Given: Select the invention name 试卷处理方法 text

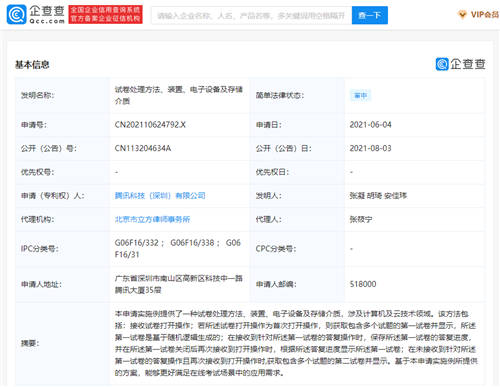Looking at the screenshot, I should tap(179, 95).
